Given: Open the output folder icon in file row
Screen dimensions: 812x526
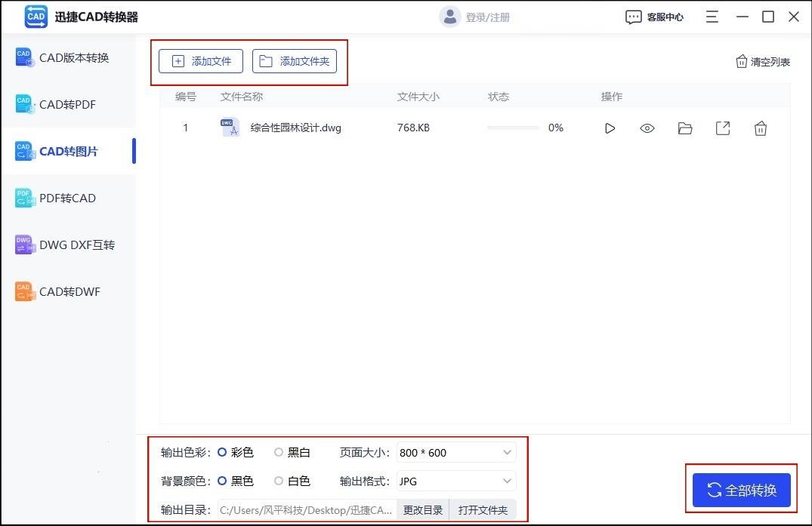Looking at the screenshot, I should [685, 128].
